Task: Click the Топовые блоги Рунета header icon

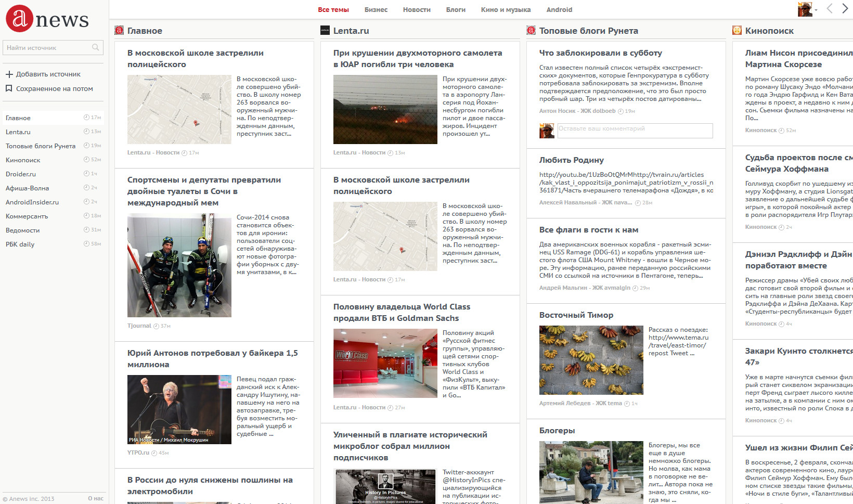Action: tap(531, 31)
